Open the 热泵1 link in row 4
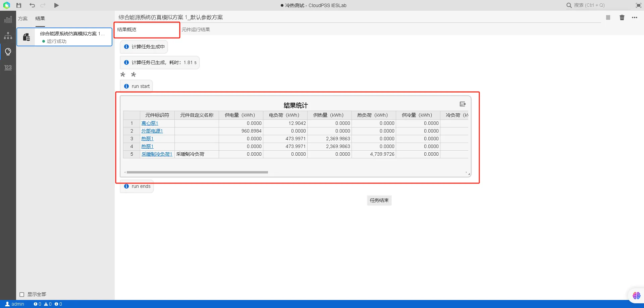This screenshot has height=308, width=644. click(x=147, y=146)
